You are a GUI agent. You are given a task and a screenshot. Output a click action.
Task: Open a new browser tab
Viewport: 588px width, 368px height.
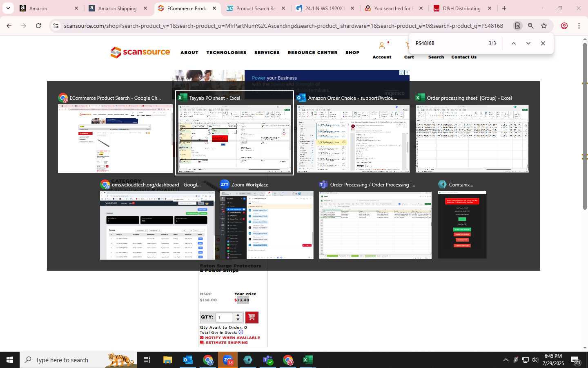[504, 8]
